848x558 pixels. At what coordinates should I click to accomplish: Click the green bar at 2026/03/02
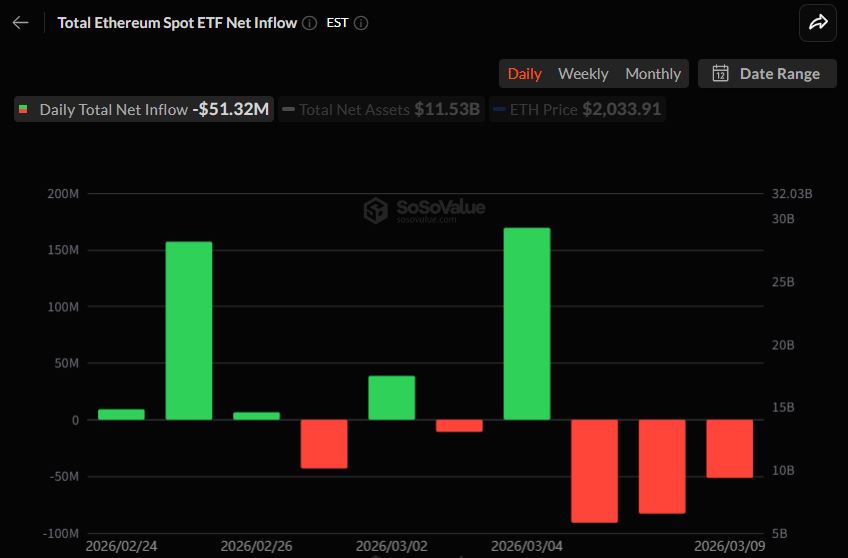(x=392, y=398)
